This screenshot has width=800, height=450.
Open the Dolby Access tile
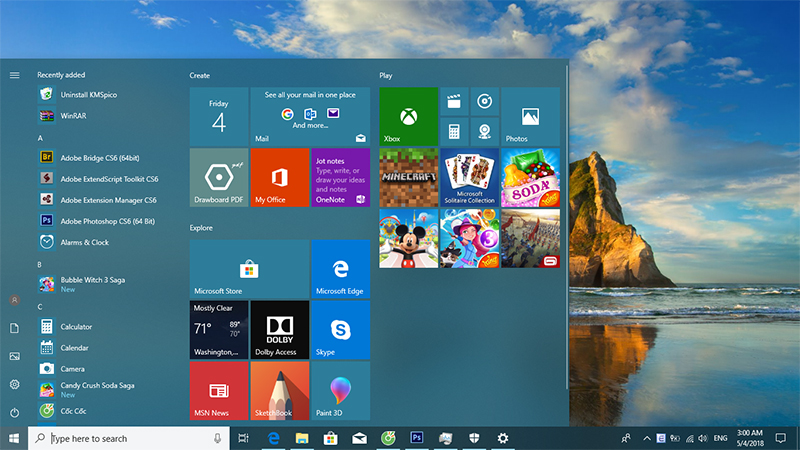point(280,330)
